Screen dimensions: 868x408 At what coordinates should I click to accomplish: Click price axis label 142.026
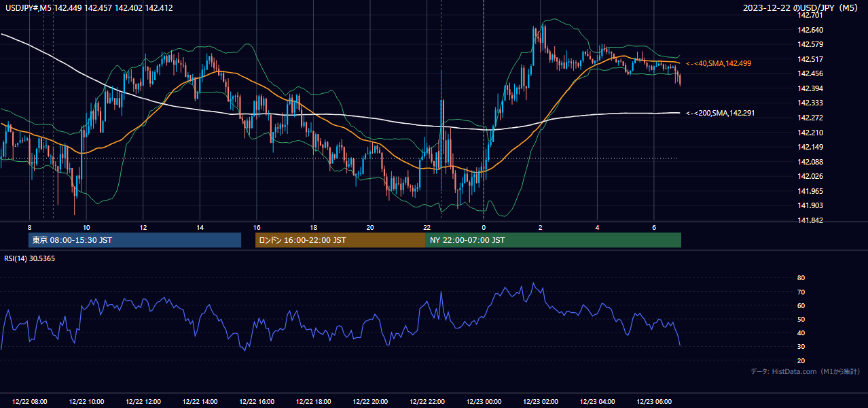[x=810, y=176]
